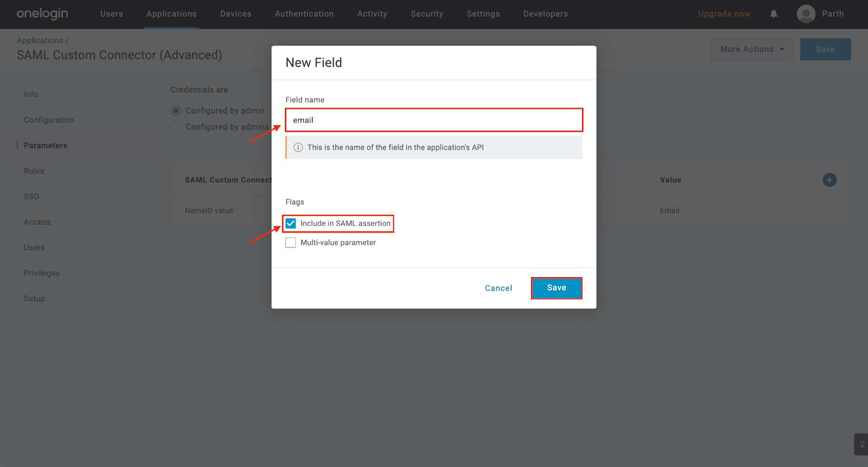Toggle Include in SAML assertion checkbox
The image size is (868, 467).
291,223
